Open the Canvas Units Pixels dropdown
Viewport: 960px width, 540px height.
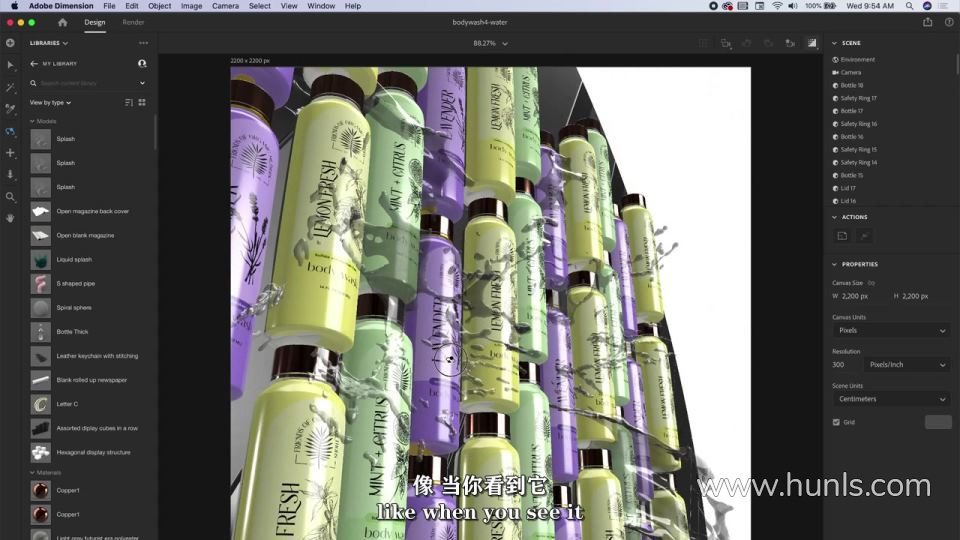click(x=891, y=331)
